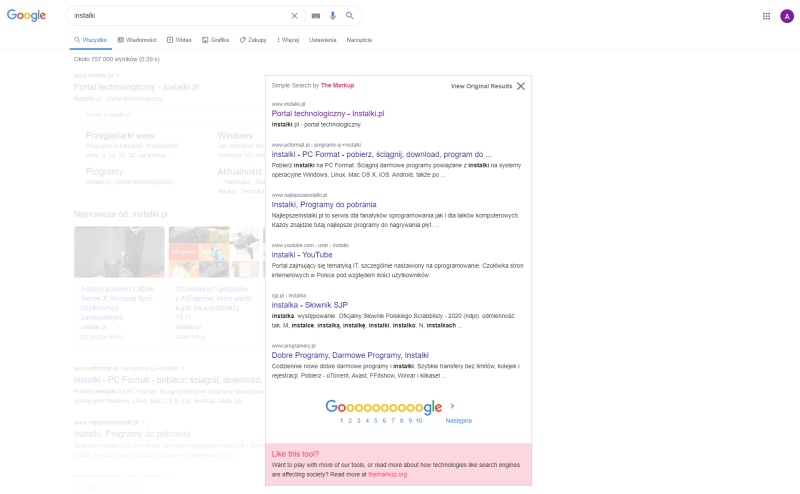Open Portal technologiczny - Instalki.pl in panel
Screen dimensions: 800x494
click(x=328, y=113)
